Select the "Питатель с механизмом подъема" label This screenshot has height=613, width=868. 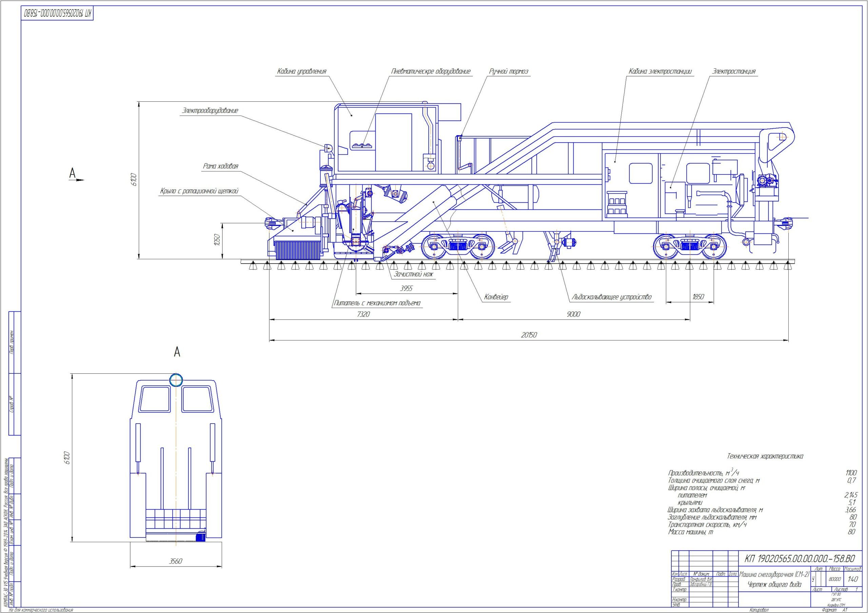(x=377, y=303)
